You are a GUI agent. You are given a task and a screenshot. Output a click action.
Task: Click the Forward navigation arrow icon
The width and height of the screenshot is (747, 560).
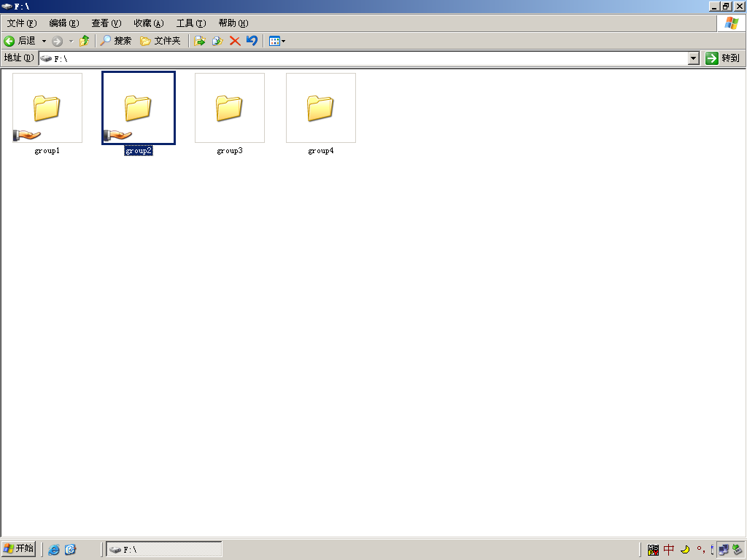coord(57,41)
